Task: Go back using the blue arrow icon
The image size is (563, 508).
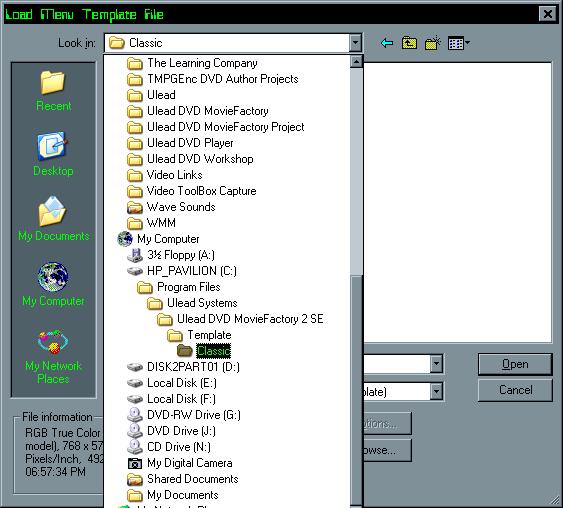Action: pos(387,43)
